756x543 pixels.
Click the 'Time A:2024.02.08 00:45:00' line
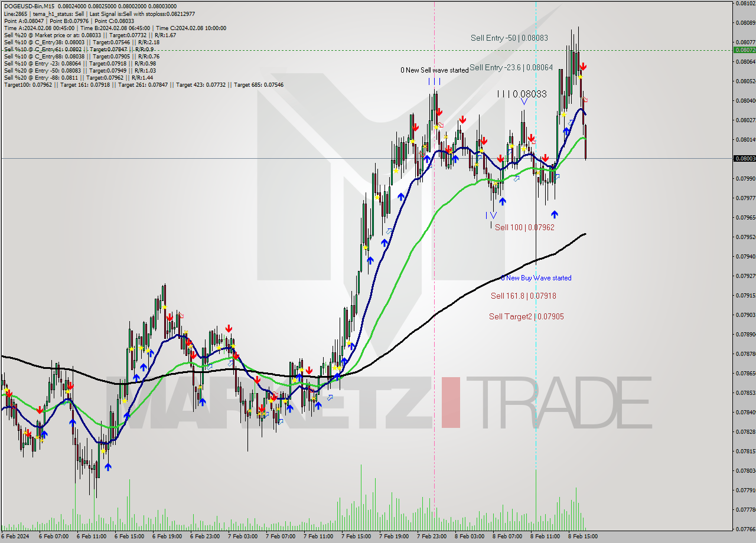[115, 28]
